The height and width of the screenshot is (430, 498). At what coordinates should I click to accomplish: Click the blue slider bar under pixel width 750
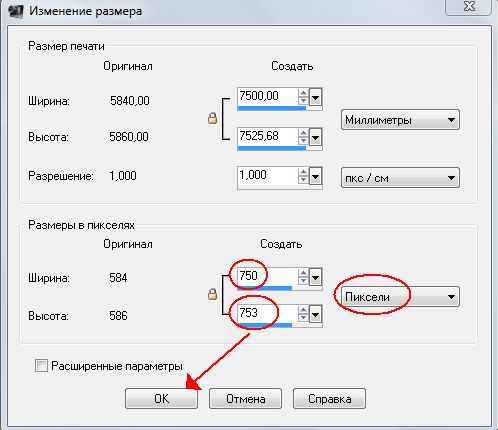265,288
